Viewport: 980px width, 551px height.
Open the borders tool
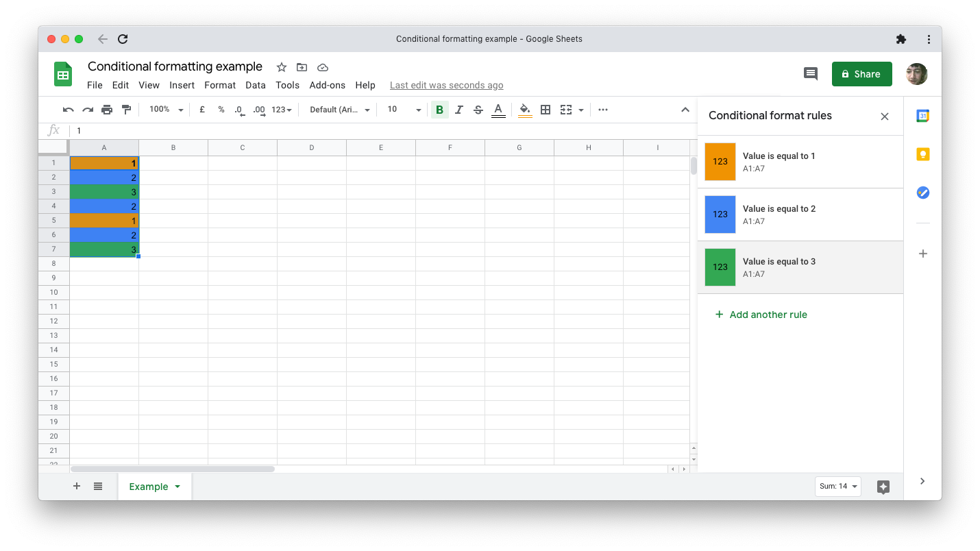pos(546,110)
